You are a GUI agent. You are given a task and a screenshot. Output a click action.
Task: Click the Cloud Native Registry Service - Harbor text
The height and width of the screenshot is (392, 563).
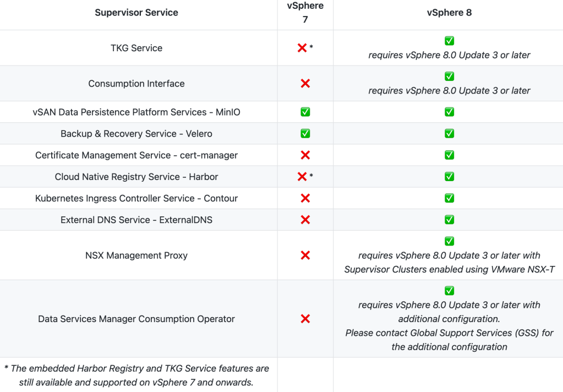[x=136, y=177]
